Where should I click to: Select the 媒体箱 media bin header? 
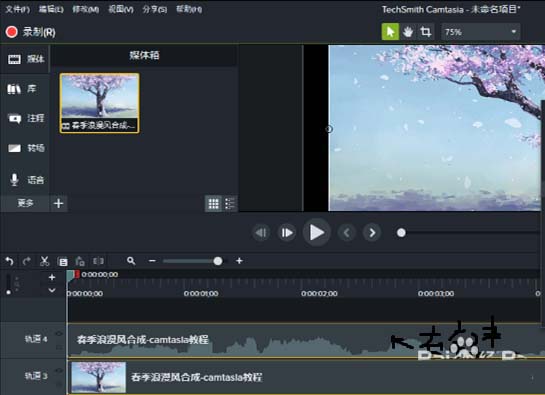point(144,55)
